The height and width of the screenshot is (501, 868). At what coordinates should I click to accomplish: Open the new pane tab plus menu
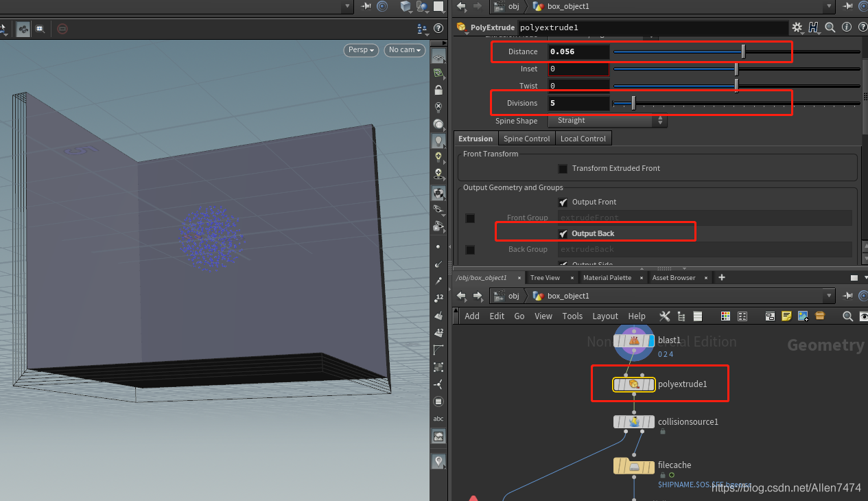(721, 277)
